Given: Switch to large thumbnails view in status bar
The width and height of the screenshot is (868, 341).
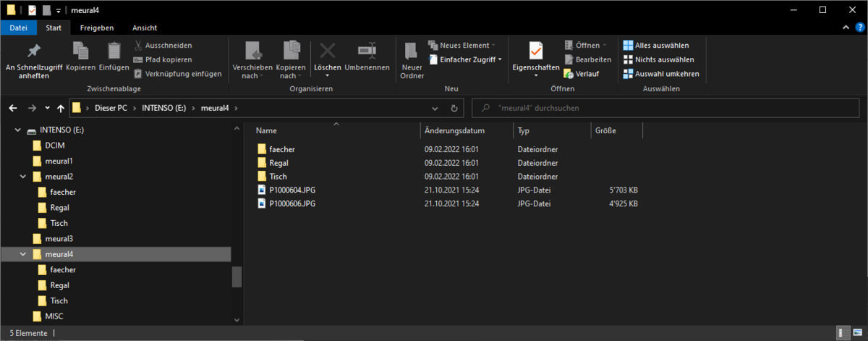Looking at the screenshot, I should tap(858, 333).
